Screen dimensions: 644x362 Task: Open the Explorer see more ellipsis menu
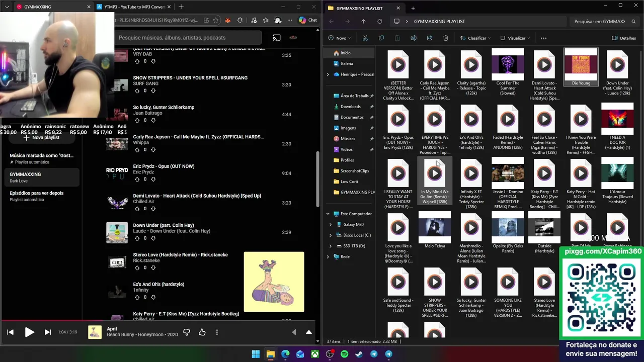[543, 38]
